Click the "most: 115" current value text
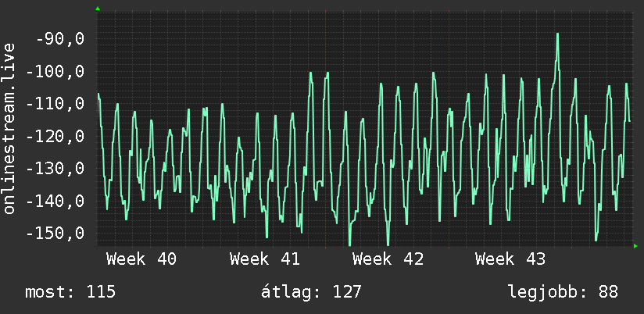The width and height of the screenshot is (644, 314). pyautogui.click(x=70, y=292)
